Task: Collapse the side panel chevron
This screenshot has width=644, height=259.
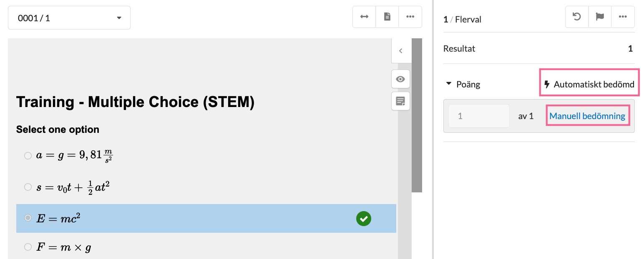Action: (401, 51)
